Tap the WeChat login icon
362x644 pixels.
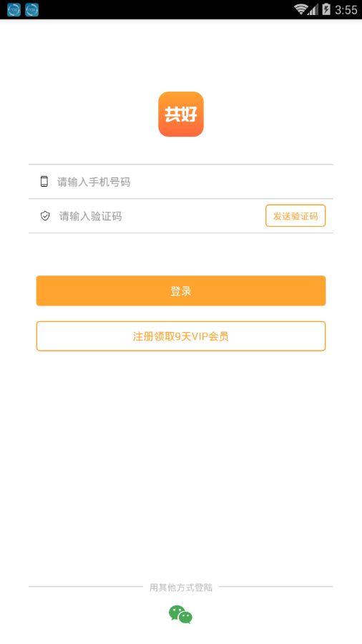click(180, 615)
